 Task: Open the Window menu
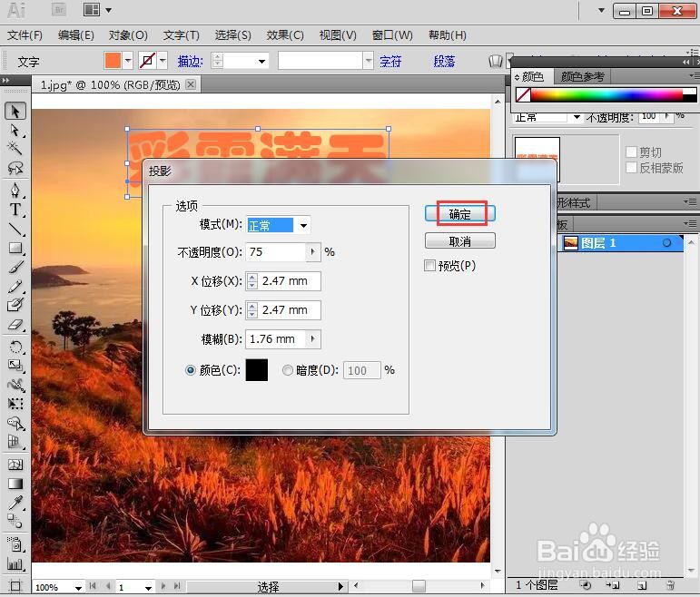pos(392,35)
